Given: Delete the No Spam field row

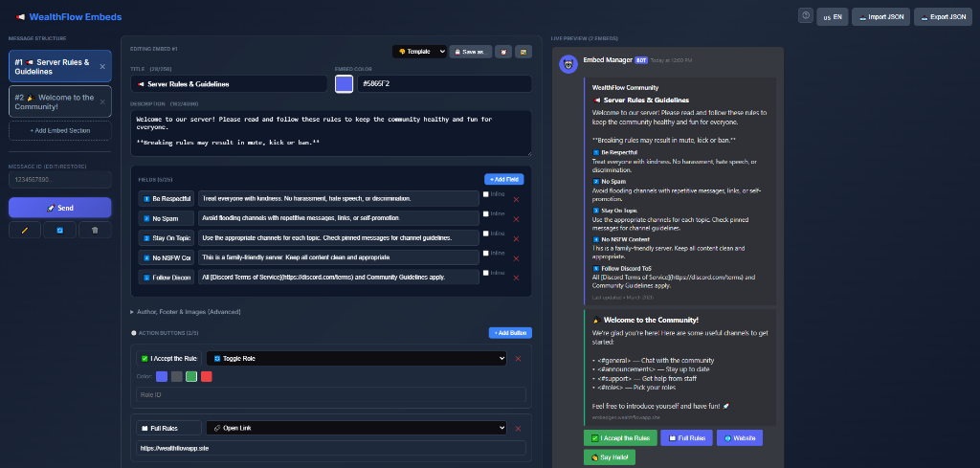Looking at the screenshot, I should pyautogui.click(x=516, y=219).
